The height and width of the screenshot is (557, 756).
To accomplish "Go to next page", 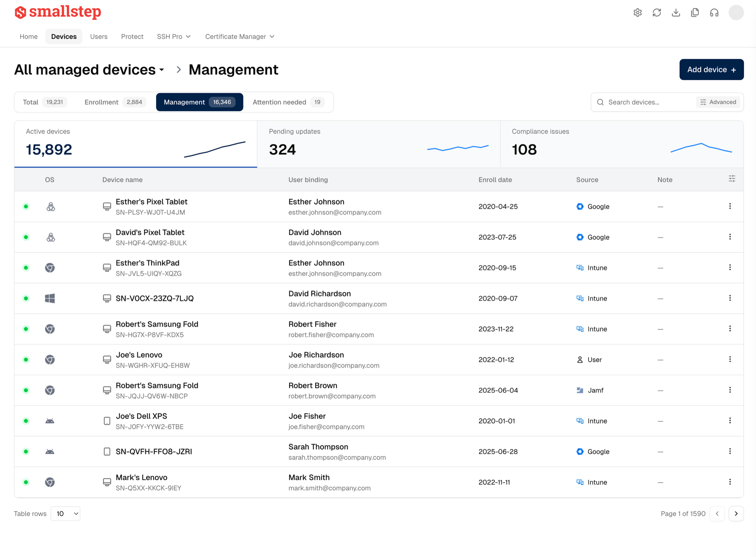I will click(x=736, y=514).
